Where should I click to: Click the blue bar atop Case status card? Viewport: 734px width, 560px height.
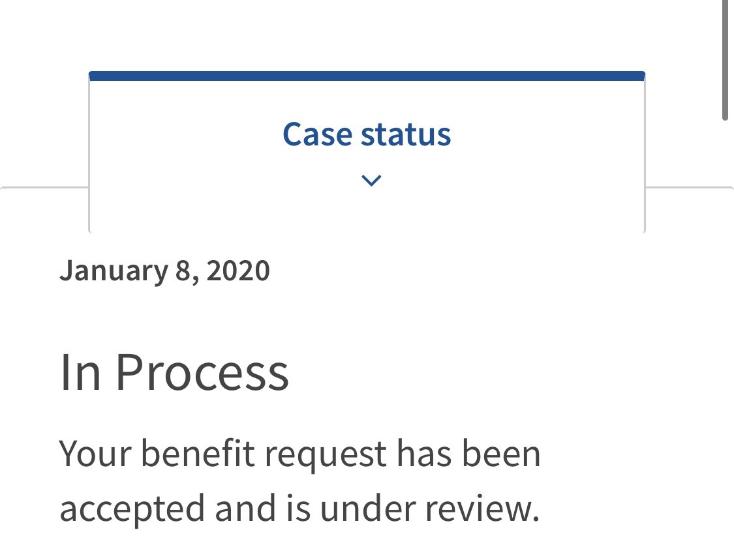367,76
